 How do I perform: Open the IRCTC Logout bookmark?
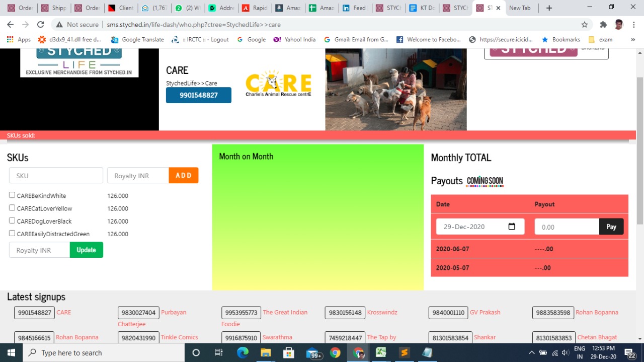[200, 39]
